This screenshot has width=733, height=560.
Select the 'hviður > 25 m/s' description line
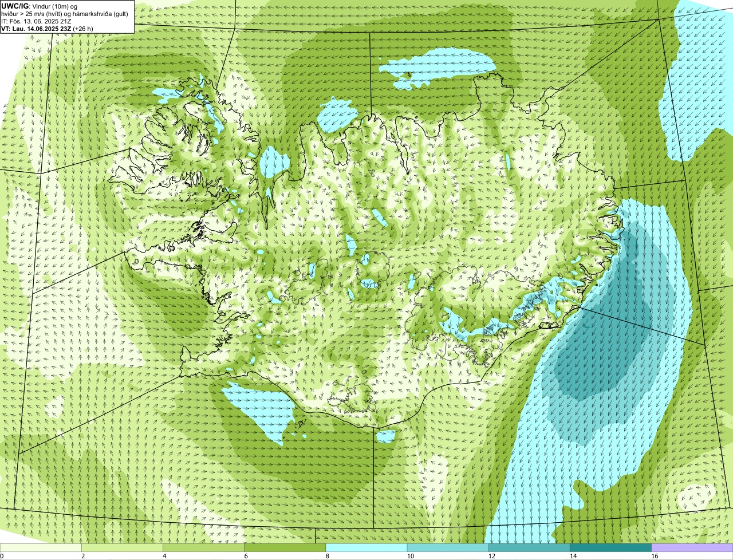(65, 13)
